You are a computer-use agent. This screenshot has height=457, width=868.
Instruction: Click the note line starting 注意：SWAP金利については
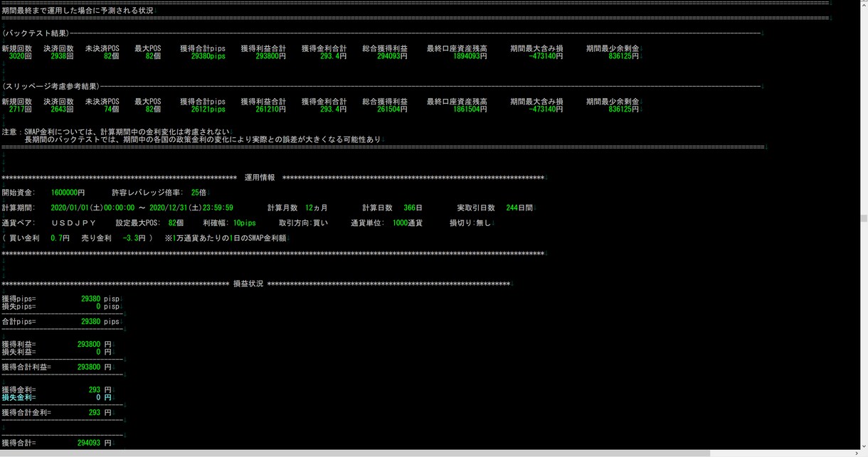pos(116,132)
